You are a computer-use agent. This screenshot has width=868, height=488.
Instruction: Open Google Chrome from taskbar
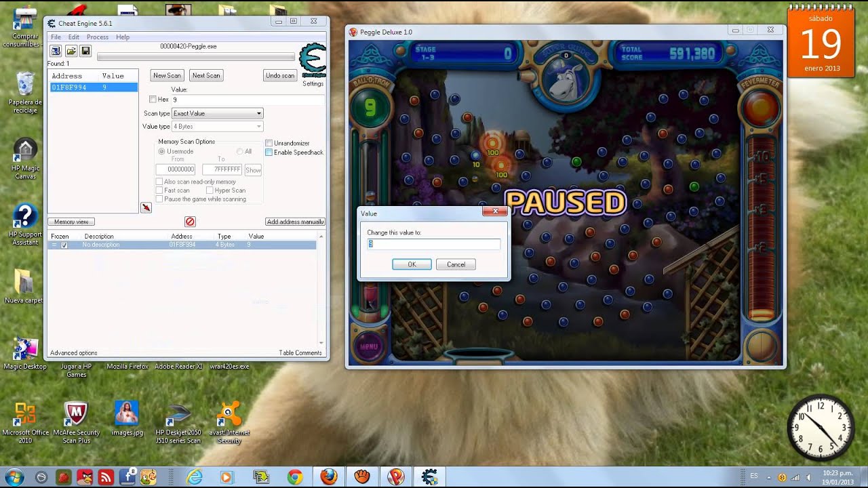coord(295,477)
